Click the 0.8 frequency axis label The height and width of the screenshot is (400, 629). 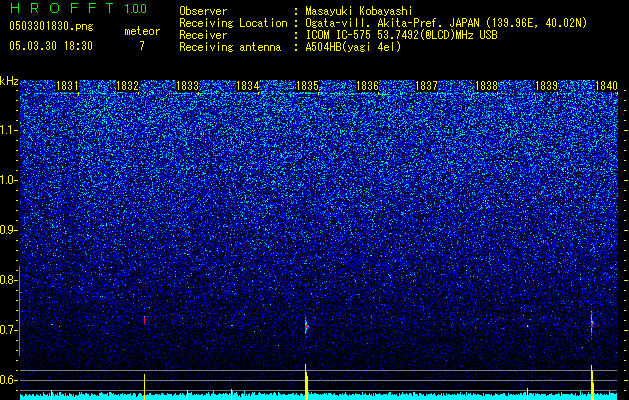click(9, 280)
